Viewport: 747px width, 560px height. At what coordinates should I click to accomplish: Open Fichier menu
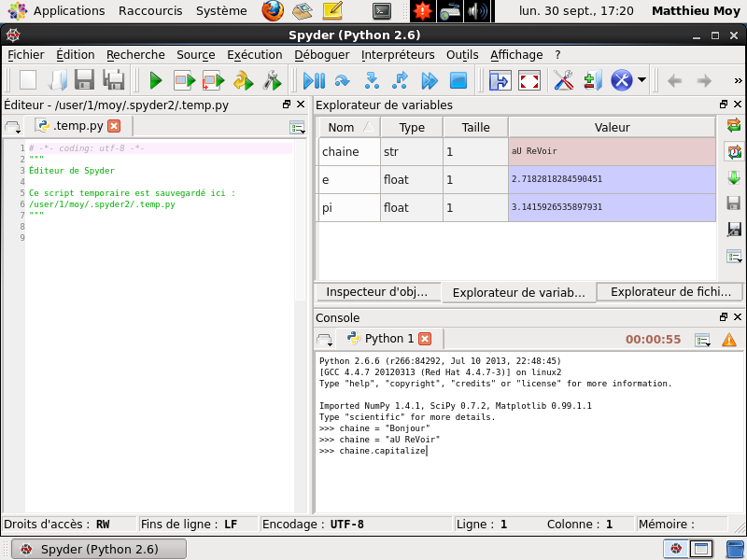(x=26, y=55)
